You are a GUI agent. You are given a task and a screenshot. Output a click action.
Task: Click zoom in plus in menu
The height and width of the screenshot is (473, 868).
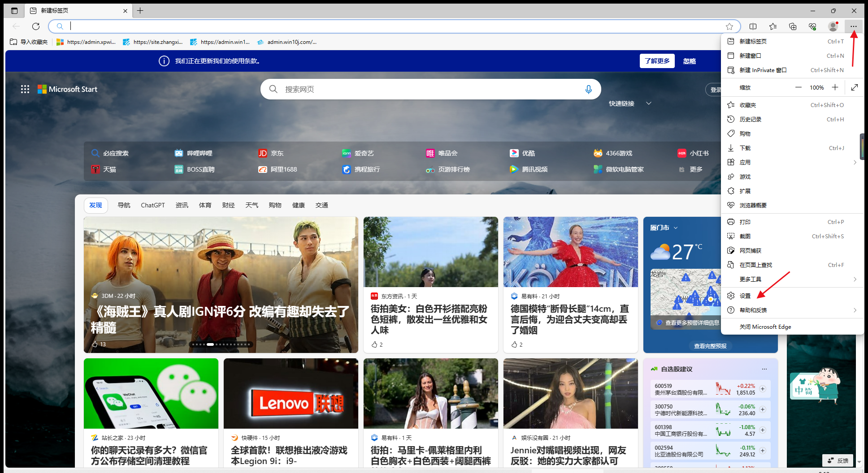(835, 87)
